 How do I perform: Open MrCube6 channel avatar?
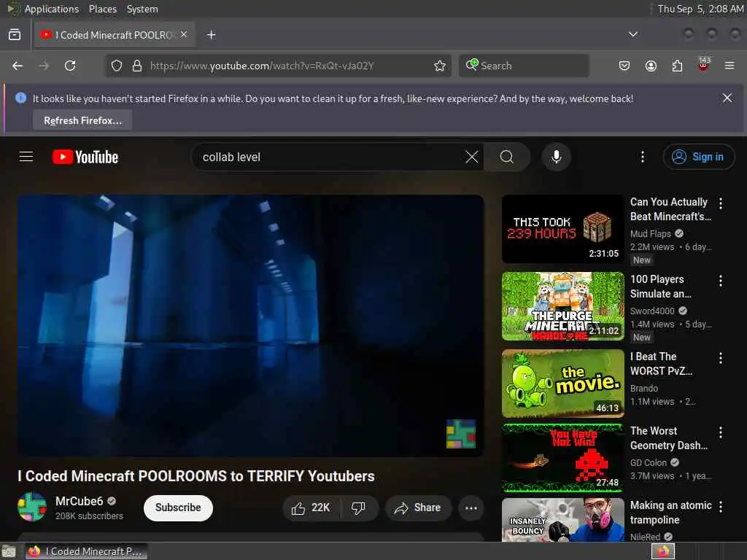(32, 507)
